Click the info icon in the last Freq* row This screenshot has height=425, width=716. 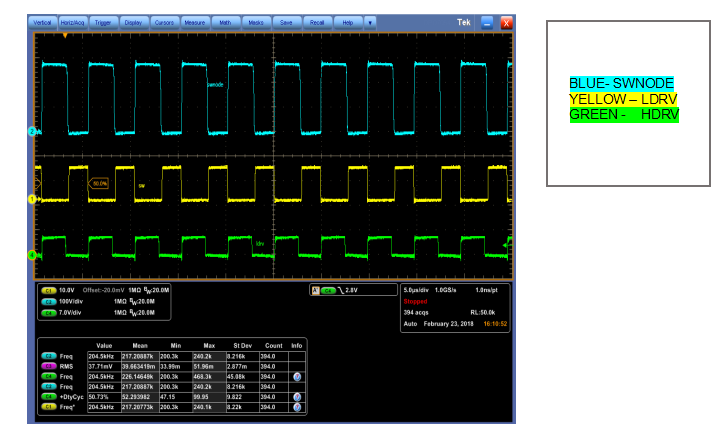[297, 409]
